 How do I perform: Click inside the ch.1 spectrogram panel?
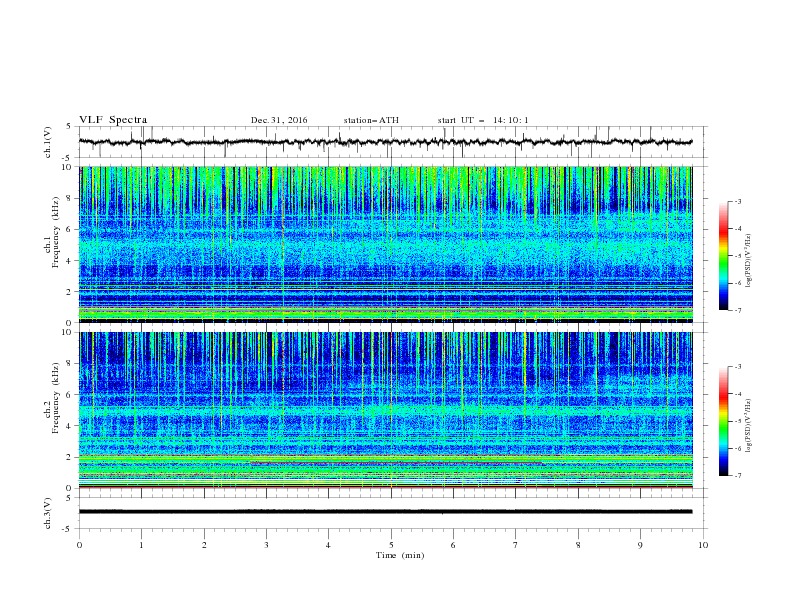[x=386, y=244]
